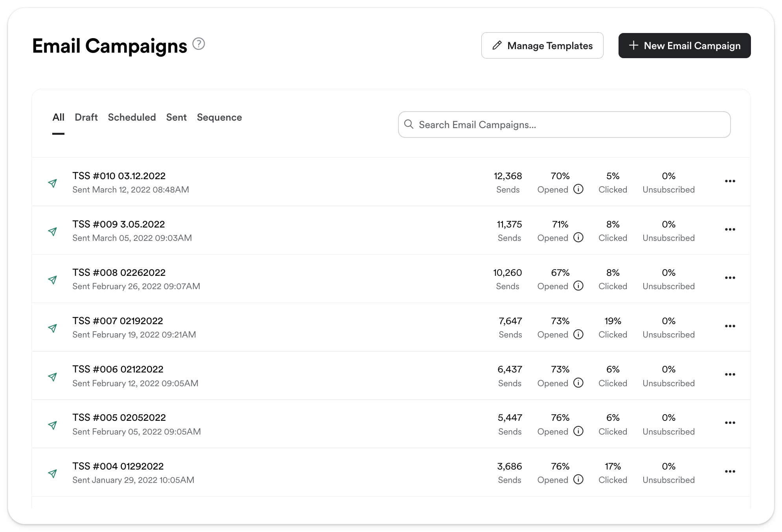This screenshot has width=782, height=532.
Task: Click the sent paper-plane icon for TSS #009
Action: [53, 231]
